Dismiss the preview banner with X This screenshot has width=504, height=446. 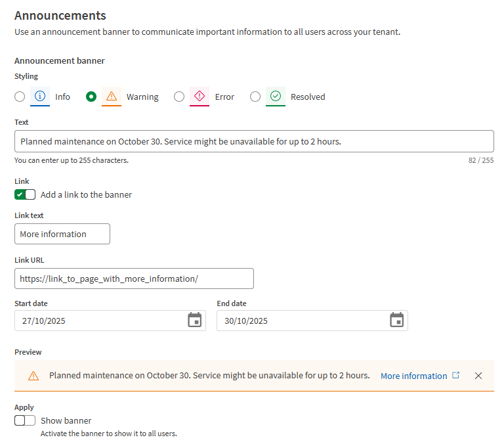(478, 376)
